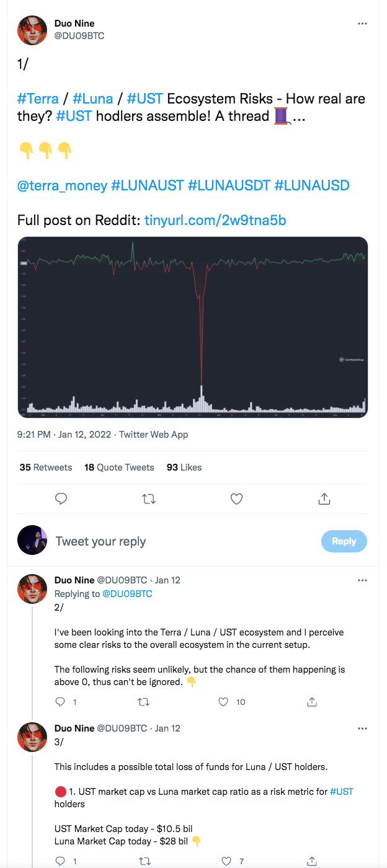Share the main tweet via share icon
The image size is (387, 868).
324,498
